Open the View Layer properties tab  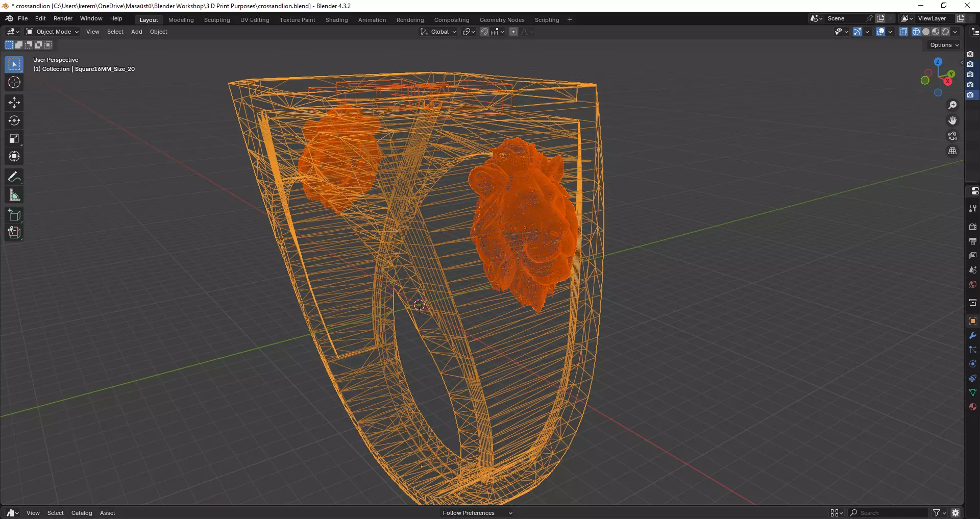tap(973, 256)
